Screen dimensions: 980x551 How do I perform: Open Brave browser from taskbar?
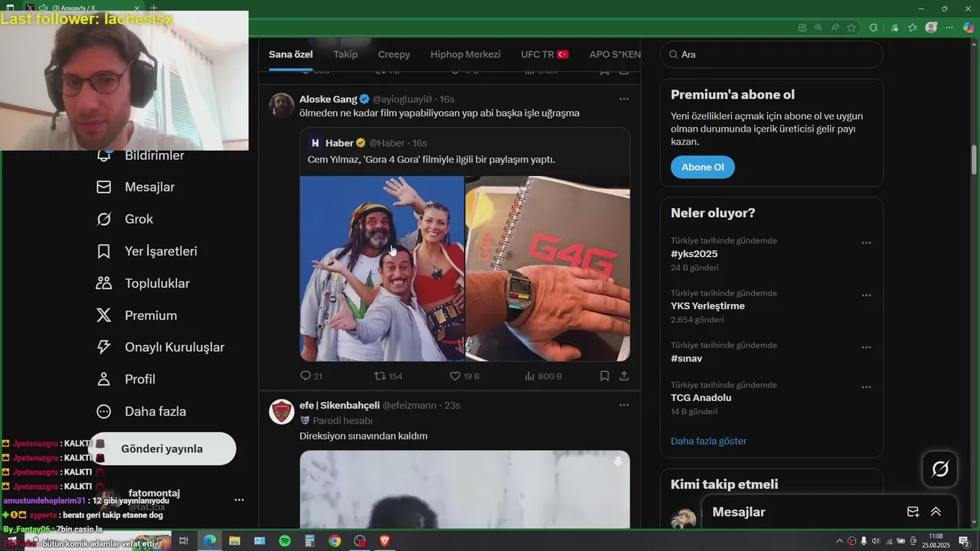[x=384, y=541]
